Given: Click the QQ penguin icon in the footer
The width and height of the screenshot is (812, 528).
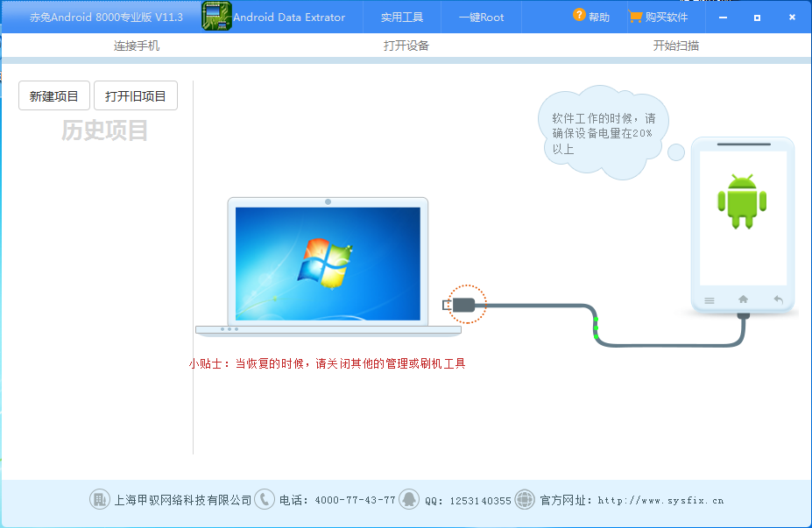Looking at the screenshot, I should click(409, 499).
